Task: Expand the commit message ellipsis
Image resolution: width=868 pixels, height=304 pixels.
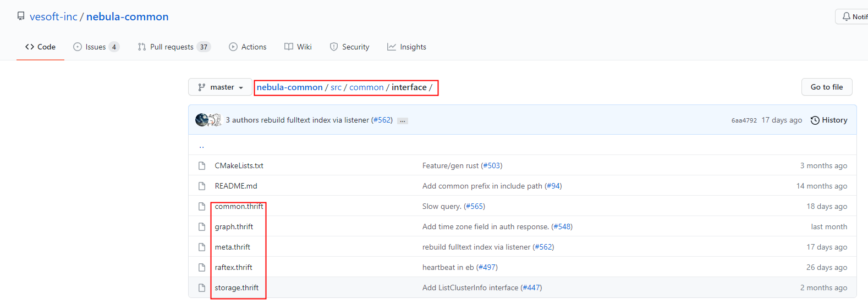Action: [x=403, y=120]
